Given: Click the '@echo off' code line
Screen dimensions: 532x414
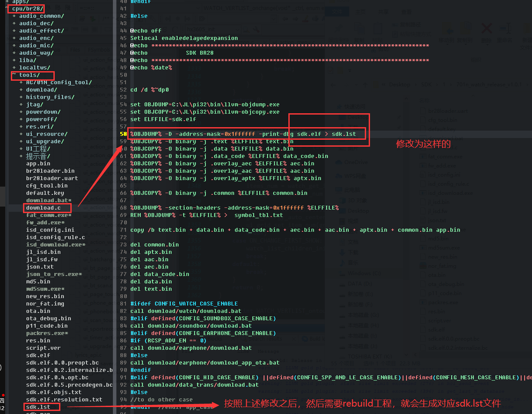Looking at the screenshot, I should [146, 31].
